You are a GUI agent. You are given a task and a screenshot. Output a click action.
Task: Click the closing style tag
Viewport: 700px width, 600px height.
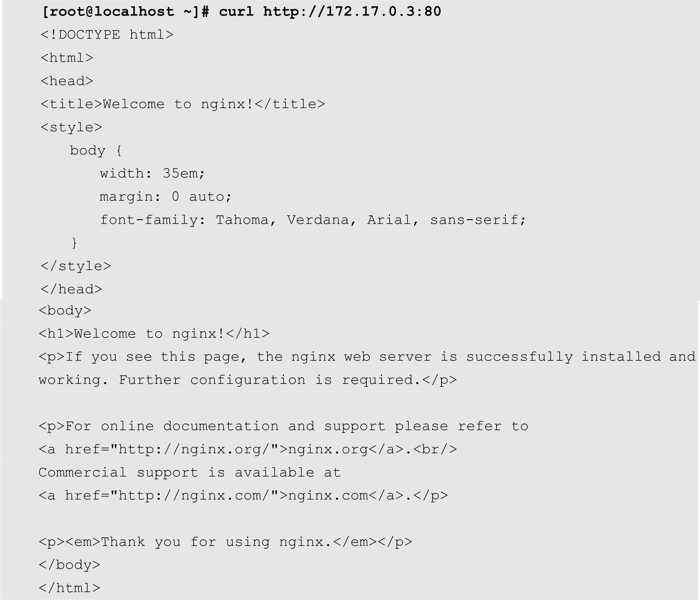[76, 266]
